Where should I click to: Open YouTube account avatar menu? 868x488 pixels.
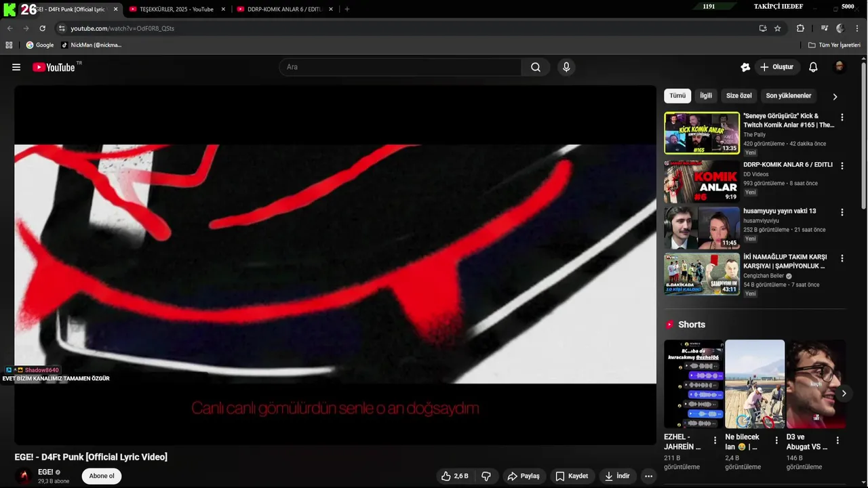pyautogui.click(x=840, y=67)
